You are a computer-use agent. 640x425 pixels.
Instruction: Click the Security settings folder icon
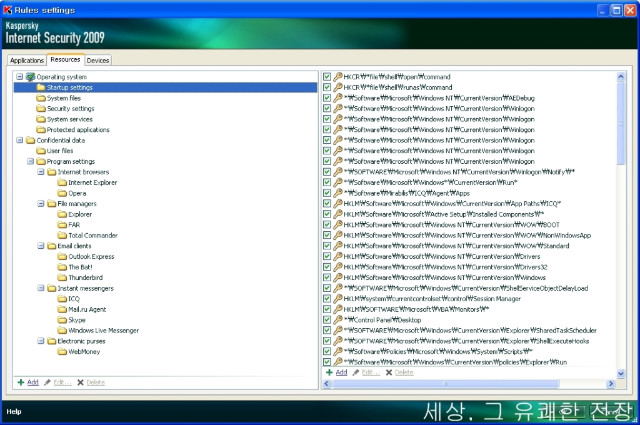point(41,109)
